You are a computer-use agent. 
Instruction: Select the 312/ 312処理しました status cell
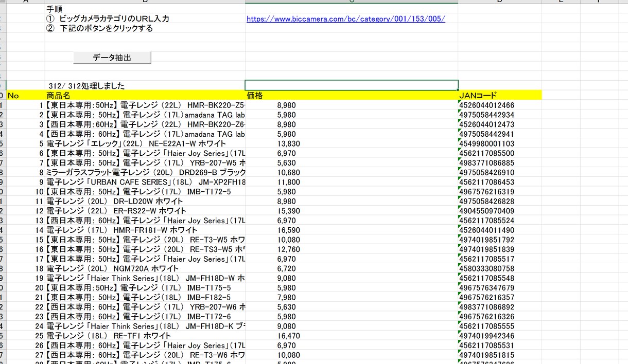145,86
